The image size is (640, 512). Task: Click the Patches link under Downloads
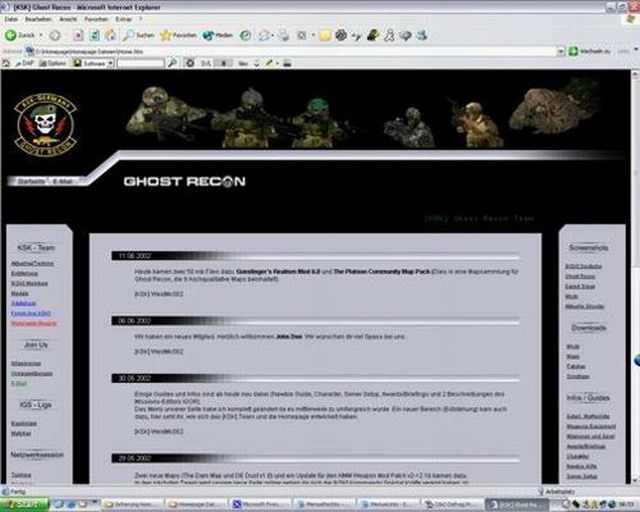(x=574, y=366)
